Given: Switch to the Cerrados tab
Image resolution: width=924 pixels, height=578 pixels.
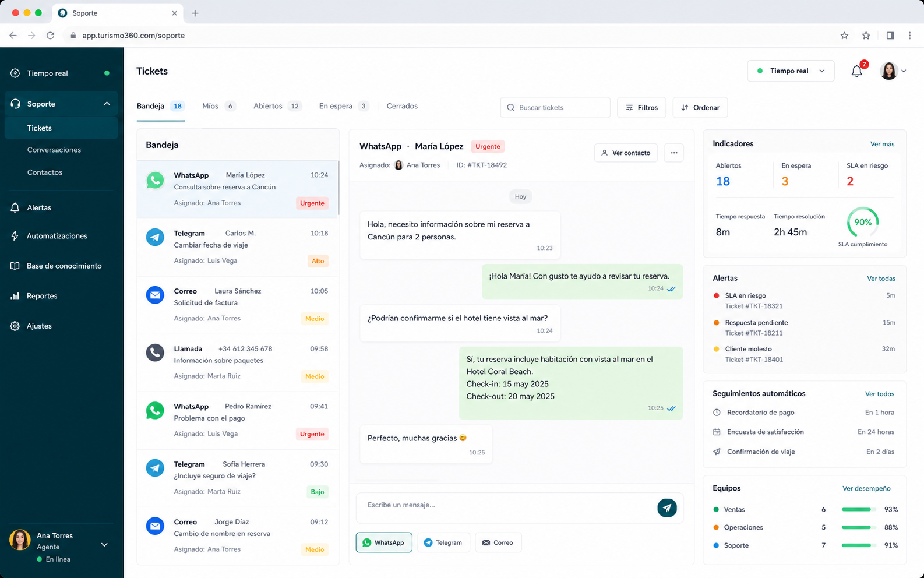Looking at the screenshot, I should coord(402,106).
